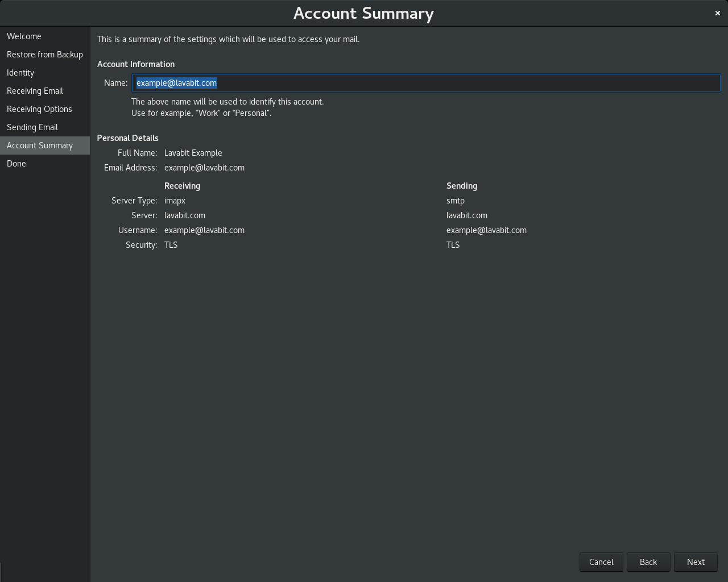Click the Email Address: label

131,168
